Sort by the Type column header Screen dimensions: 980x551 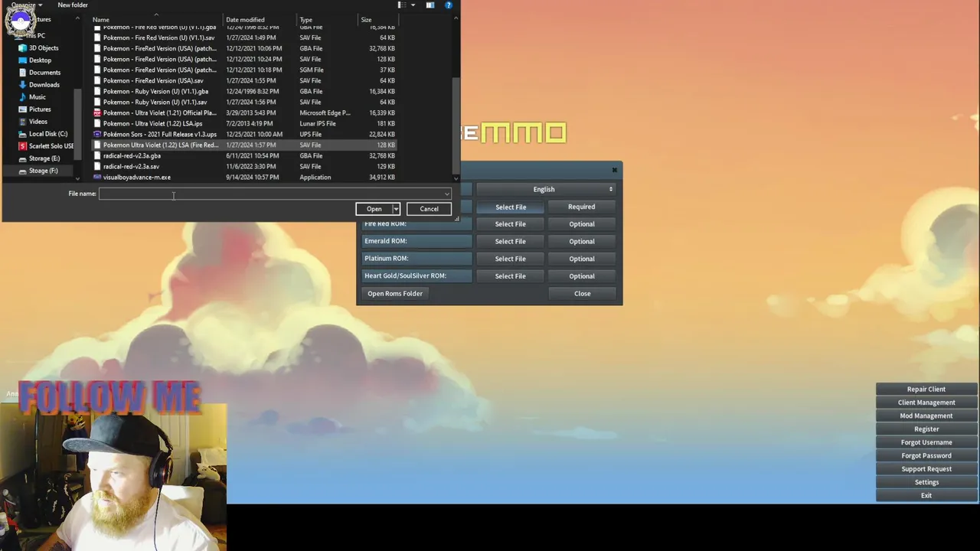pos(327,20)
